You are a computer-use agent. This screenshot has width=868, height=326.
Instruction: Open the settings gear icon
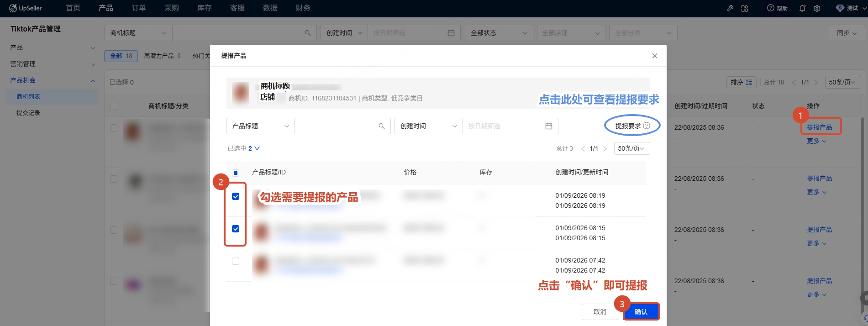click(x=817, y=8)
